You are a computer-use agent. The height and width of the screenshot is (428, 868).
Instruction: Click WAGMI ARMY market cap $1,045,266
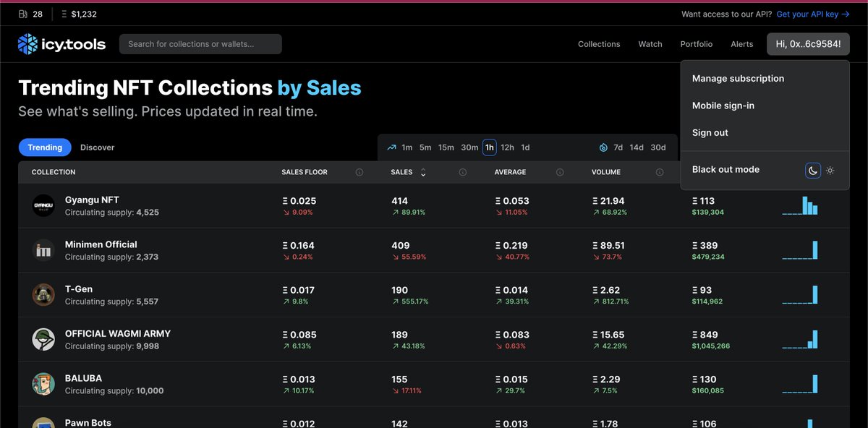[711, 346]
